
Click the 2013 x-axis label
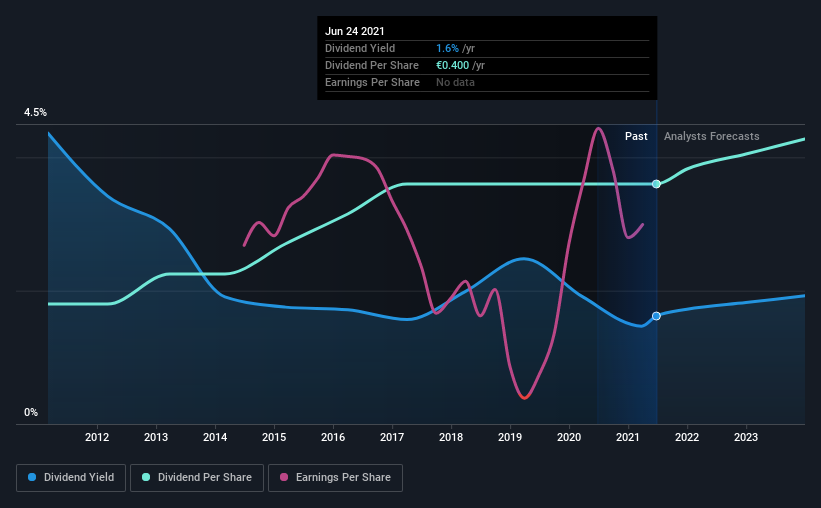[156, 437]
